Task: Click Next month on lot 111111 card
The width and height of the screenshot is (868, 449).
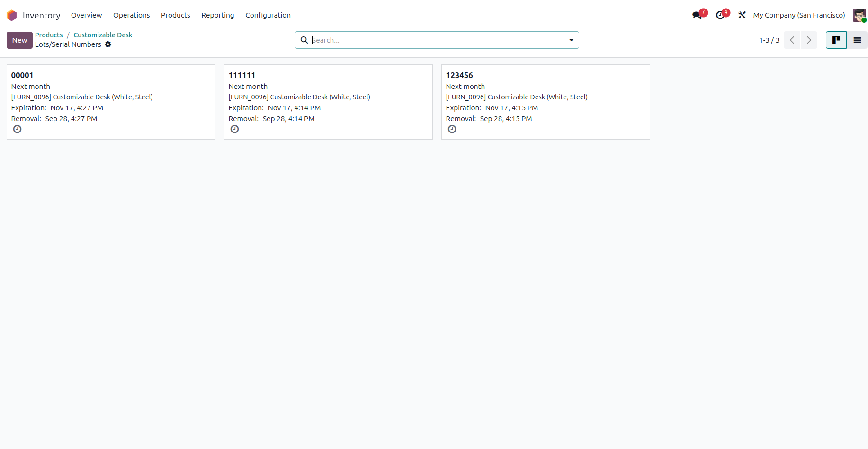Action: click(x=248, y=87)
